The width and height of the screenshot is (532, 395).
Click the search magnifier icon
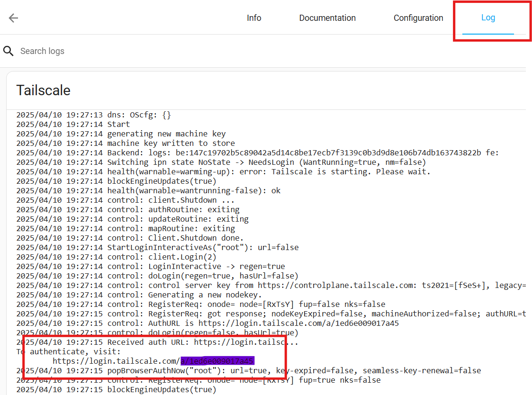[x=9, y=51]
